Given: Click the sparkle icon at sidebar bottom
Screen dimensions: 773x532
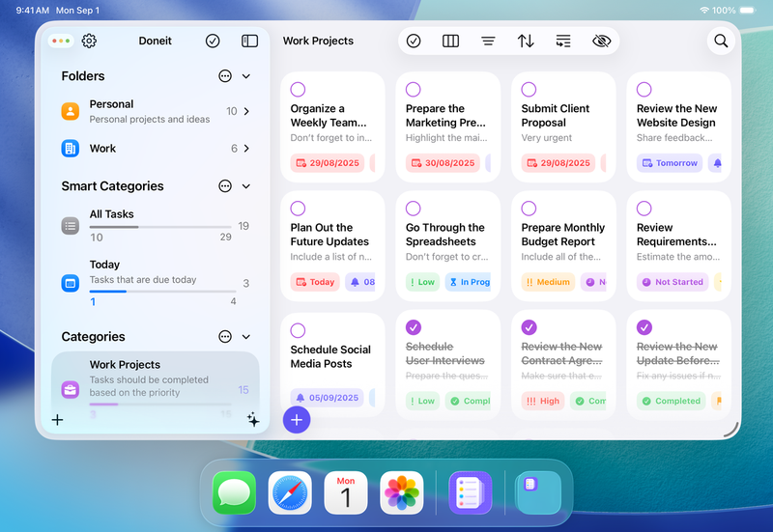Looking at the screenshot, I should tap(253, 419).
